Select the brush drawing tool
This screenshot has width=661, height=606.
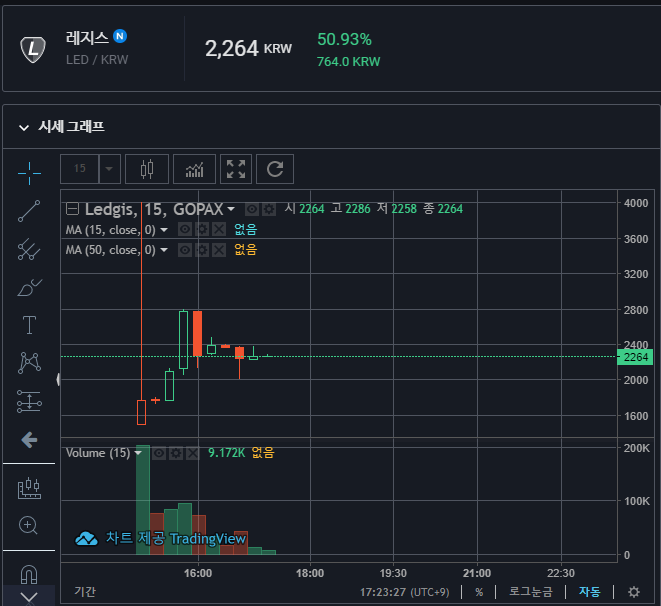tap(29, 288)
